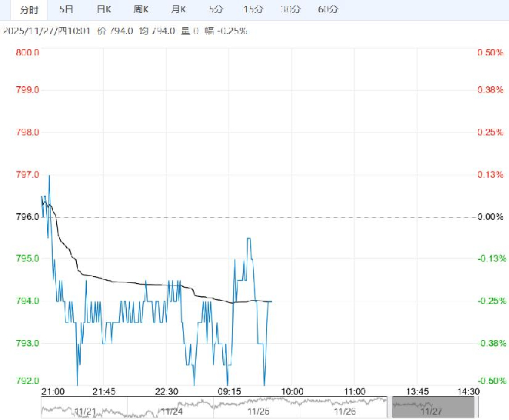Viewport: 509px width, 420px height.
Task: Choose the 30分 interval tab
Action: pyautogui.click(x=291, y=10)
